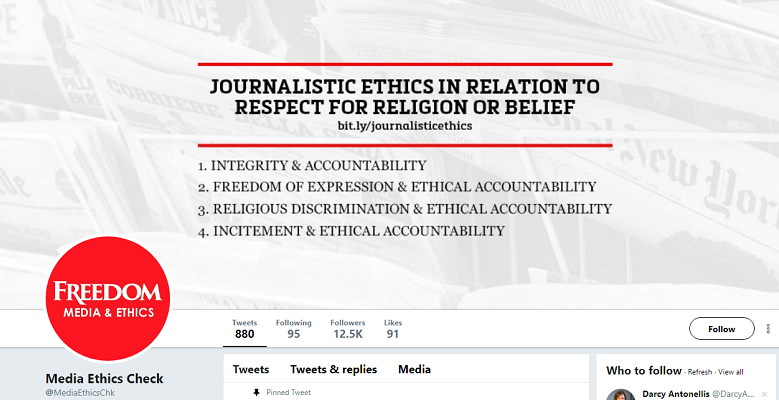Select the Media tab
Image resolution: width=779 pixels, height=400 pixels.
(x=414, y=370)
